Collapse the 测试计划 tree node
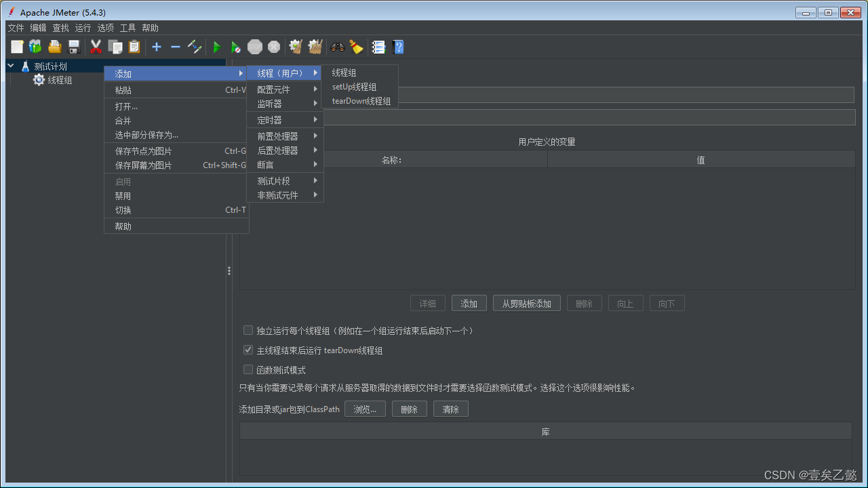 [x=9, y=66]
